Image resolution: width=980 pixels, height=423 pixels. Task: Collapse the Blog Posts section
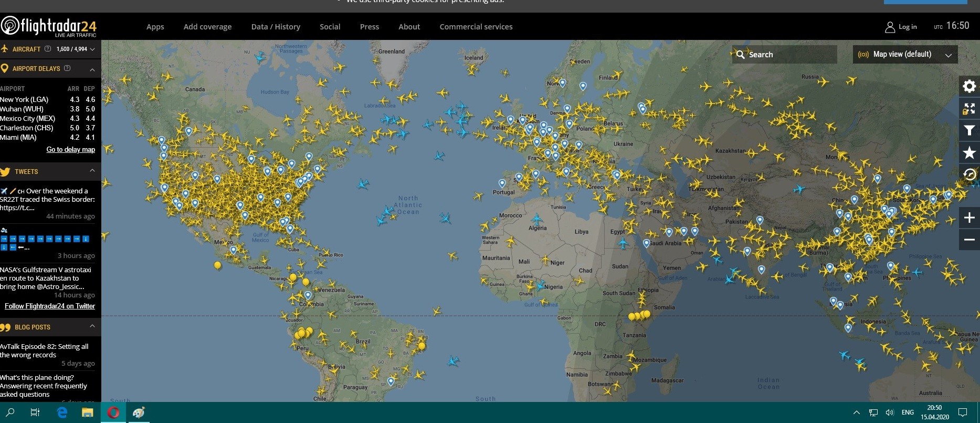(92, 326)
